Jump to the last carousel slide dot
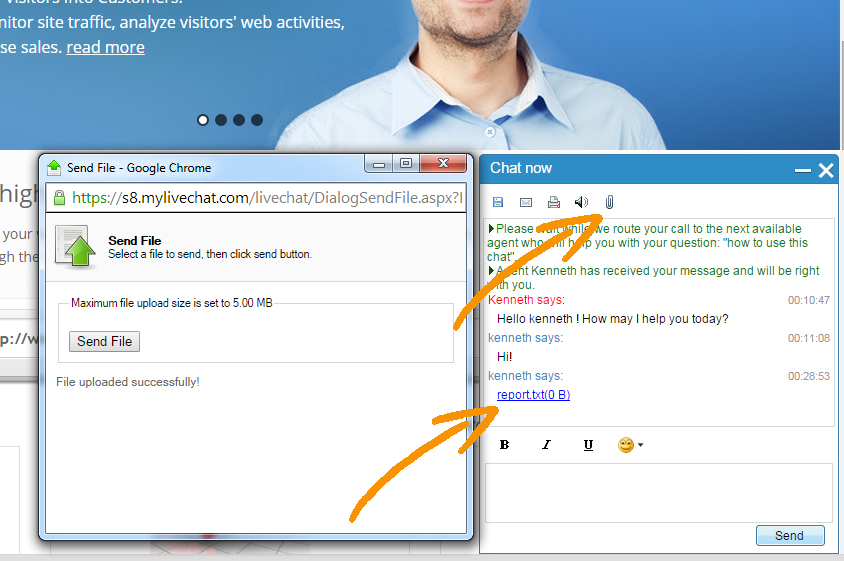This screenshot has width=844, height=561. click(x=257, y=120)
